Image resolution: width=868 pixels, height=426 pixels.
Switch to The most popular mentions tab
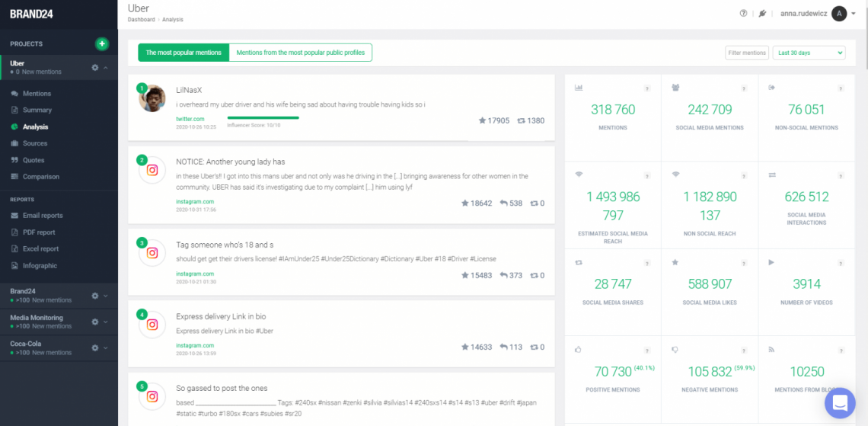pyautogui.click(x=183, y=53)
